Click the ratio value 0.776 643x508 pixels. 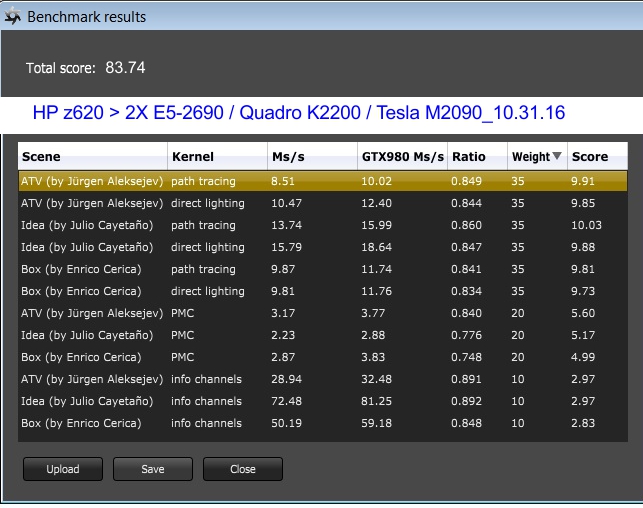(466, 335)
